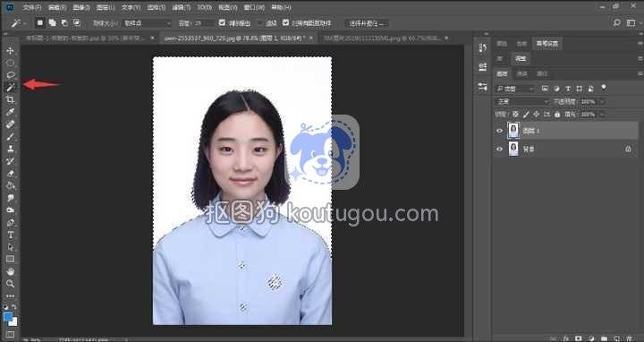Viewport: 644px width, 342px height.
Task: Select the 图层 1 layer thumbnail
Action: tap(513, 131)
